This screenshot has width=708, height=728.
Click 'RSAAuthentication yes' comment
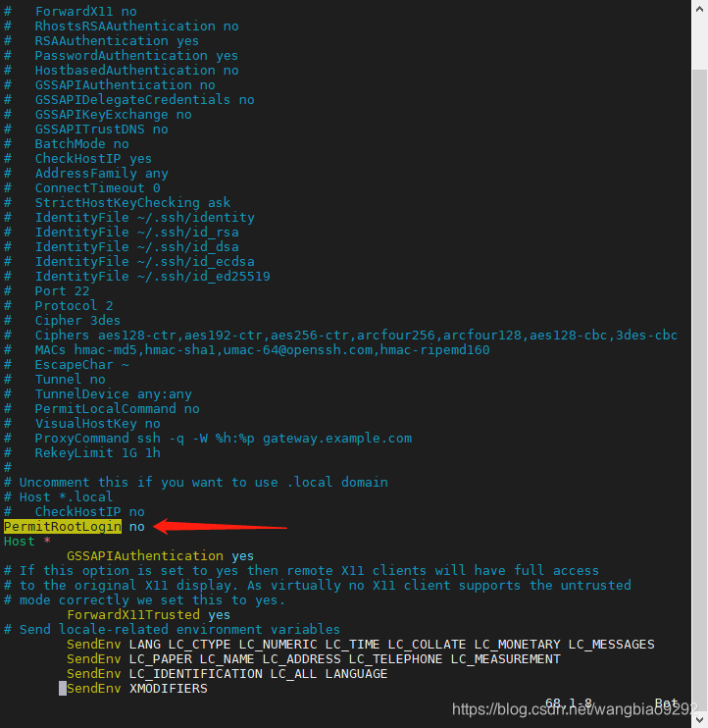click(101, 41)
